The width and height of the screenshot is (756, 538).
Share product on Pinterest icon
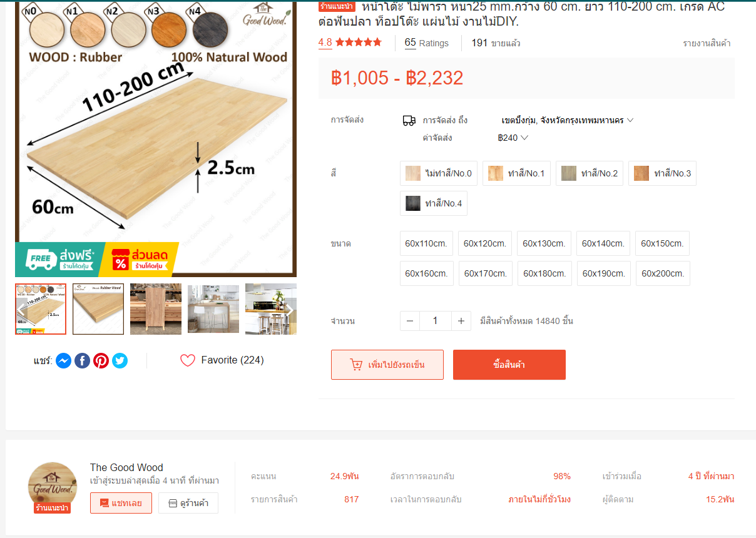pos(101,360)
